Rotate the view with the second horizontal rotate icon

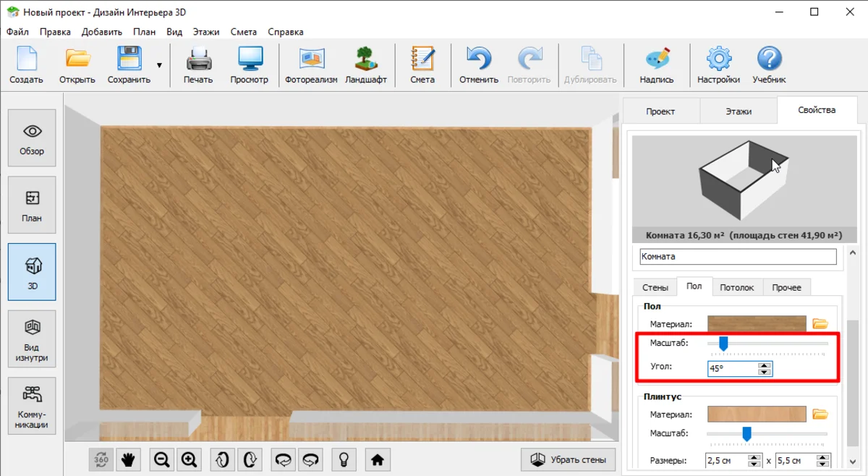click(x=311, y=459)
